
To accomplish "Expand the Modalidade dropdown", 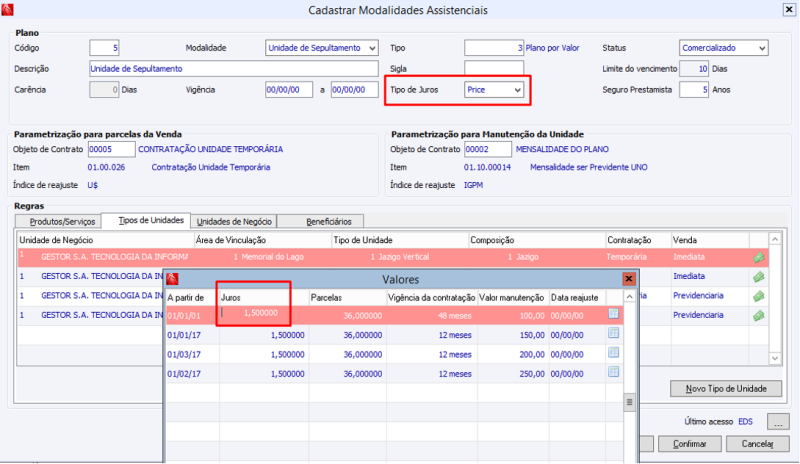I will [x=372, y=48].
